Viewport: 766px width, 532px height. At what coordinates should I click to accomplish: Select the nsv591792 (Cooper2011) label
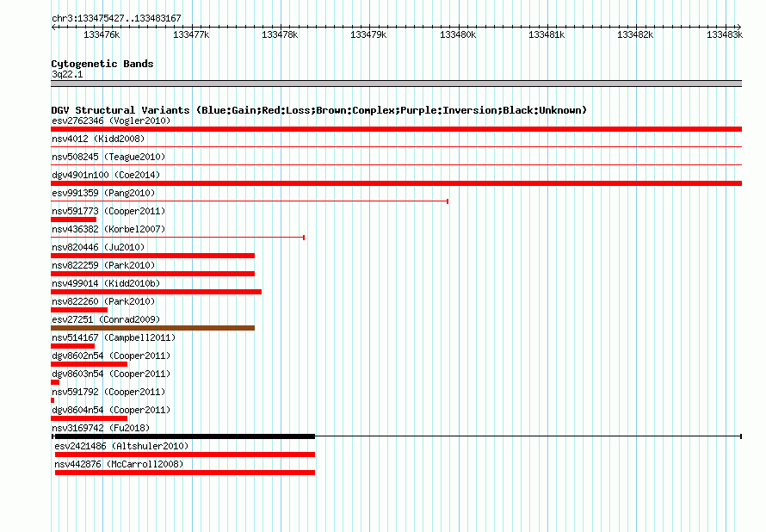coord(108,392)
